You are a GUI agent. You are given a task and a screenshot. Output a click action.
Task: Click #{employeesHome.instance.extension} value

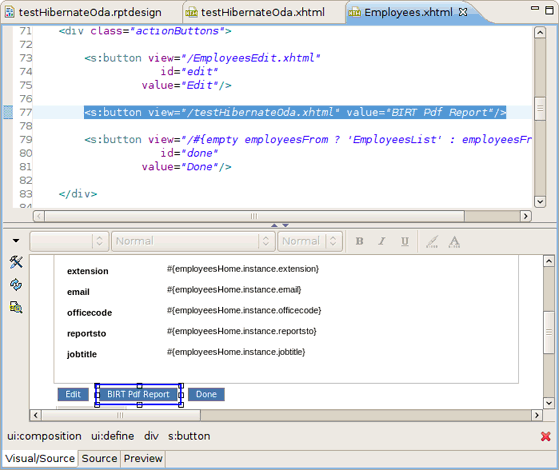[243, 269]
